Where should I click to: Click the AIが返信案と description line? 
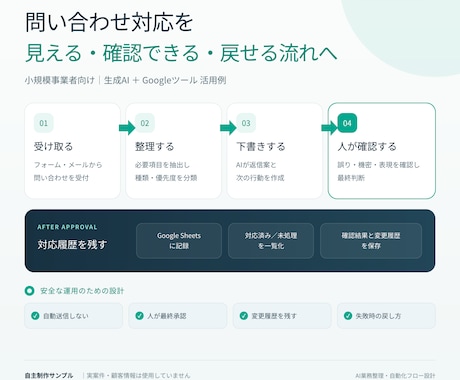(x=256, y=165)
